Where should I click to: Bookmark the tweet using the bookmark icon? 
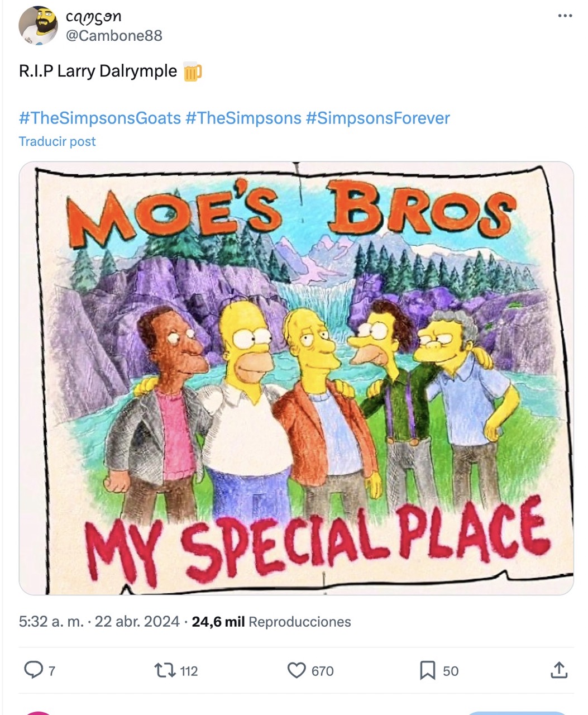pyautogui.click(x=428, y=671)
